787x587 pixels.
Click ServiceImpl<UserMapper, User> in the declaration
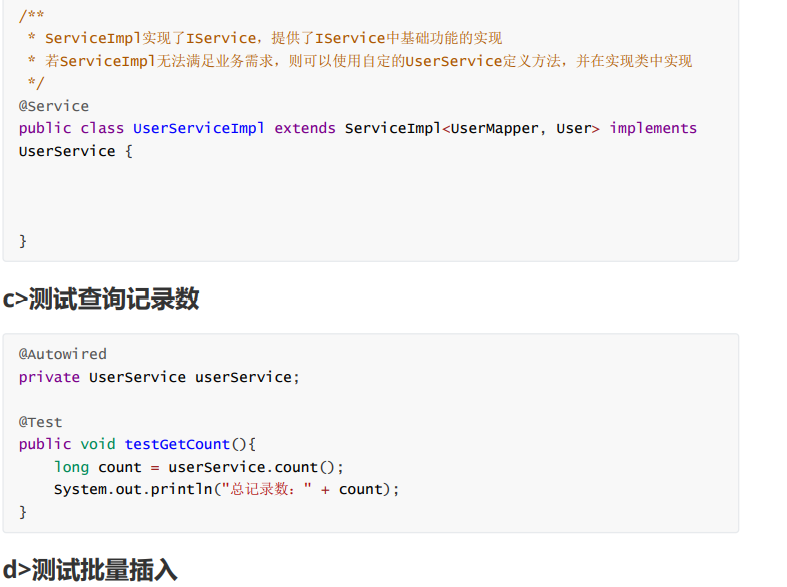(x=472, y=128)
